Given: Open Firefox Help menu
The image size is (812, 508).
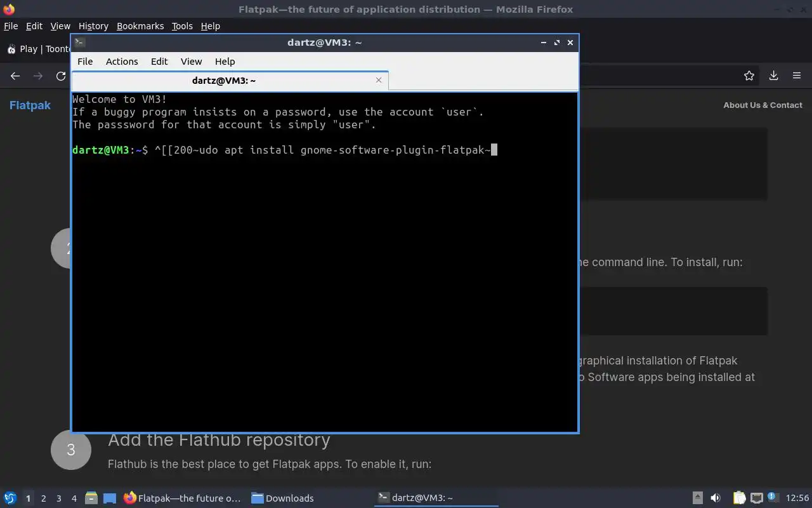Looking at the screenshot, I should click(x=210, y=26).
